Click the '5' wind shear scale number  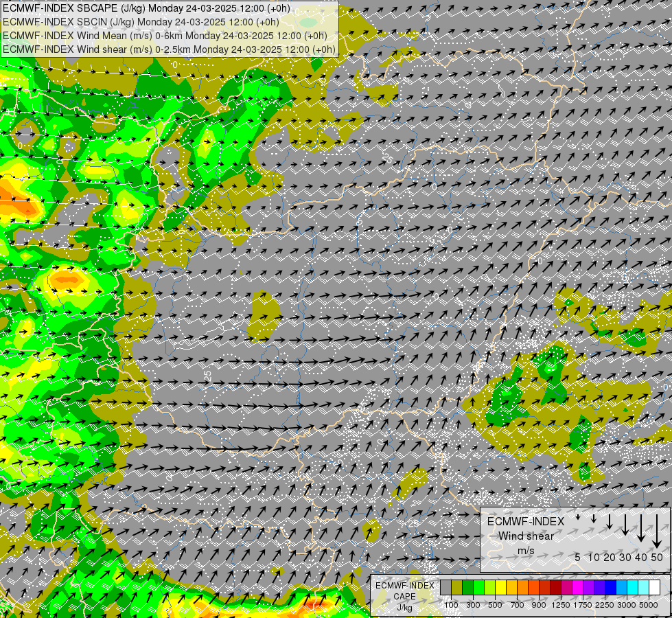coord(578,557)
